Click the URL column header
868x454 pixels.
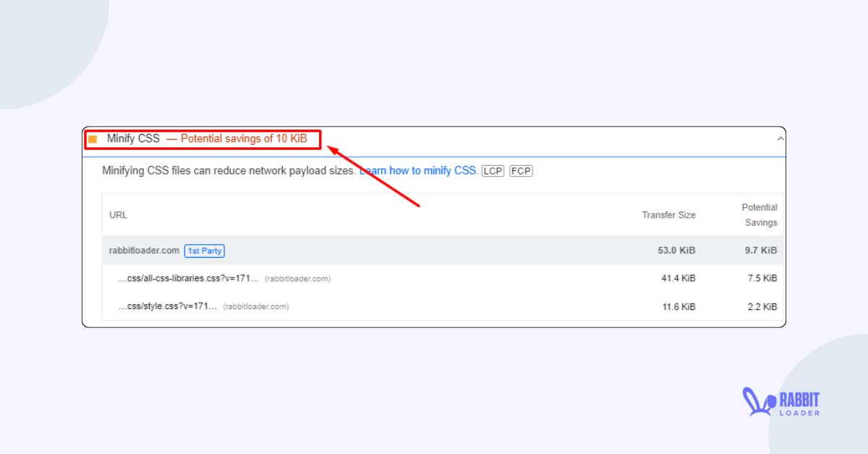[118, 215]
